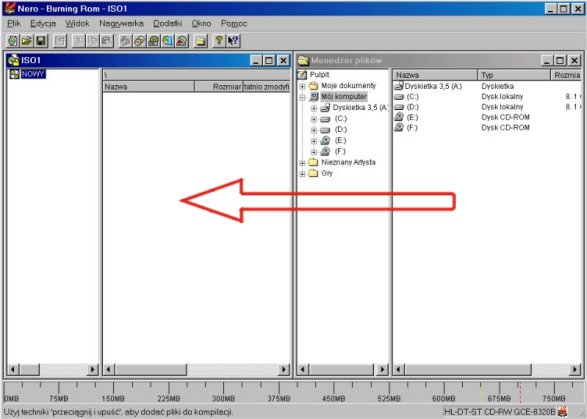Viewport: 587px width, 419px height.
Task: Open the Dodatki menu
Action: (168, 24)
